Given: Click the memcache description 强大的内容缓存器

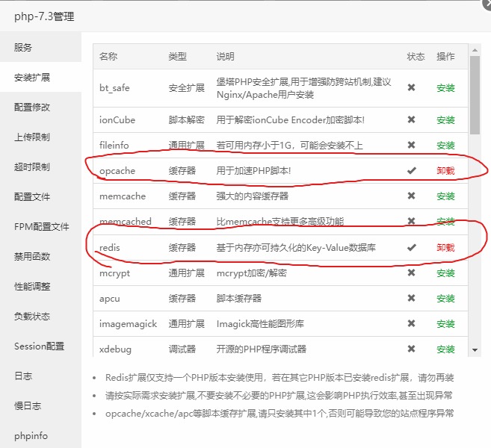Looking at the screenshot, I should [253, 196].
